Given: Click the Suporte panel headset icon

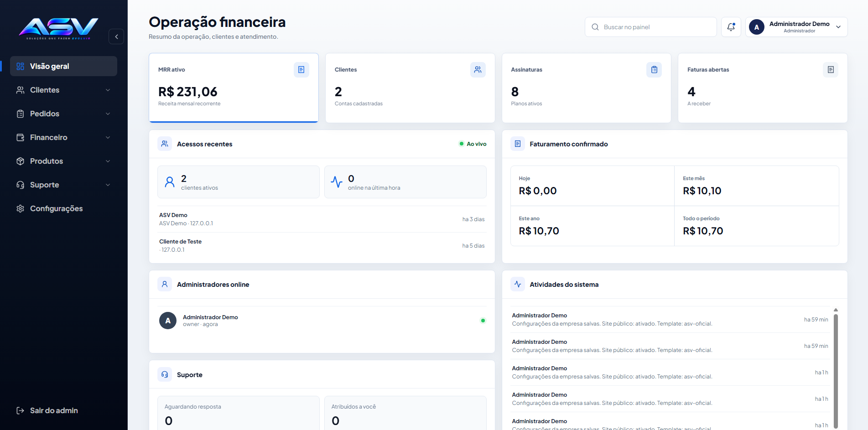Looking at the screenshot, I should 165,374.
